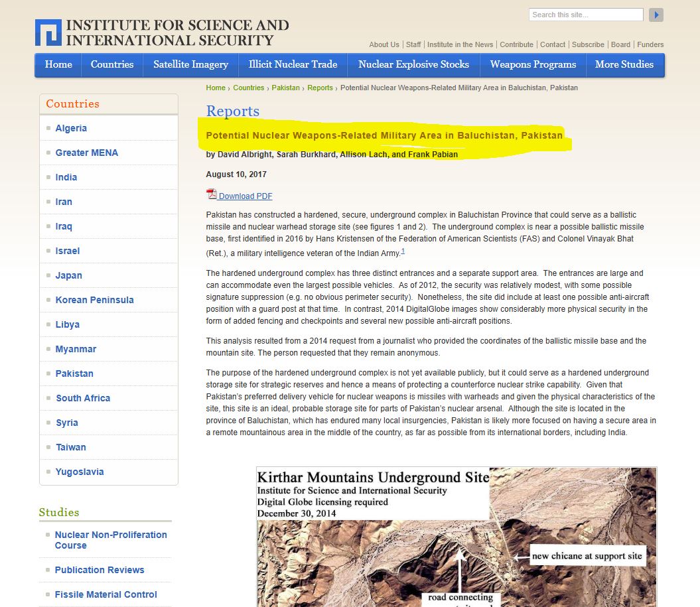Click in the Search this site field
The height and width of the screenshot is (607, 700).
pos(586,15)
